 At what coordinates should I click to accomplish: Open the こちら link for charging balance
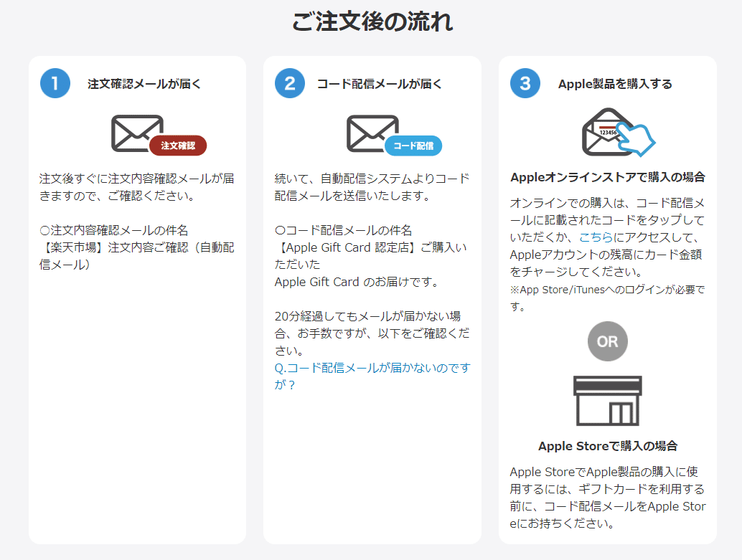coord(596,237)
